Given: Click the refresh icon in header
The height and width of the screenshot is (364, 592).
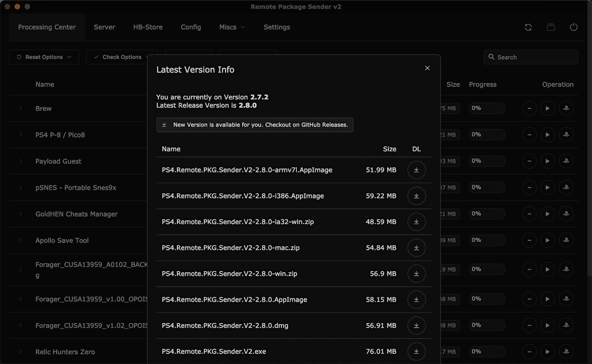Looking at the screenshot, I should (x=528, y=27).
